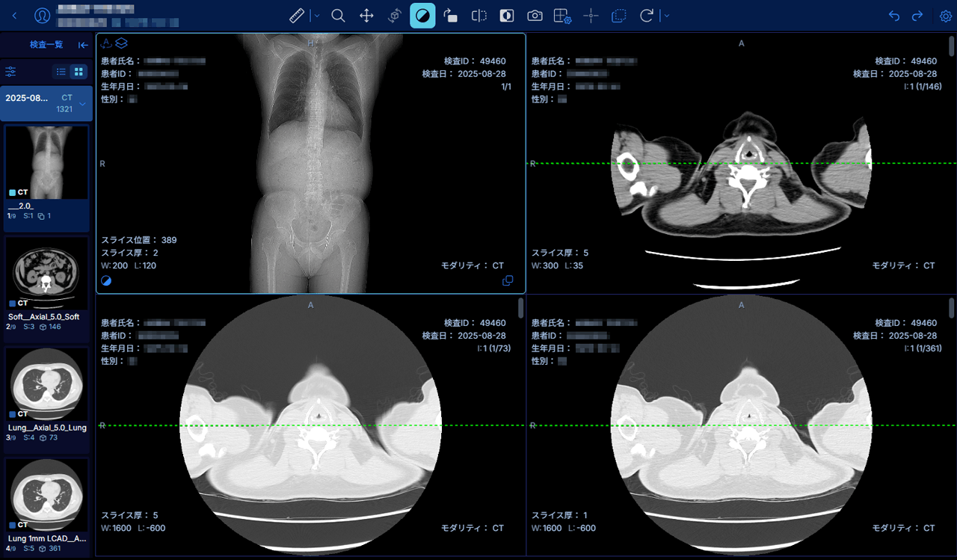Flip image horizontally with the mirror tool
The image size is (957, 560).
[x=479, y=16]
